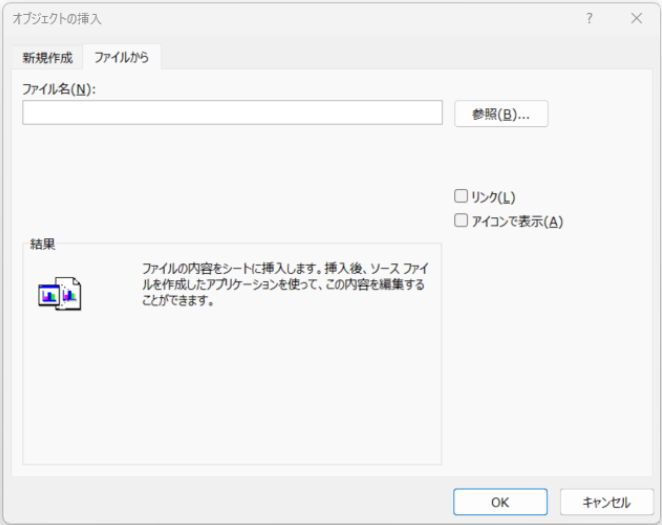Screen dimensions: 662x525
Task: Confirm with the OK button
Action: coord(500,502)
